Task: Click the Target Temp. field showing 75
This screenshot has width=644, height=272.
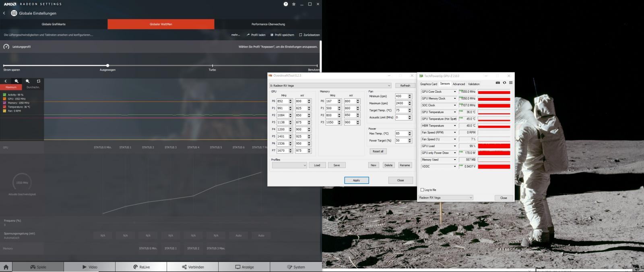Action: (401, 110)
